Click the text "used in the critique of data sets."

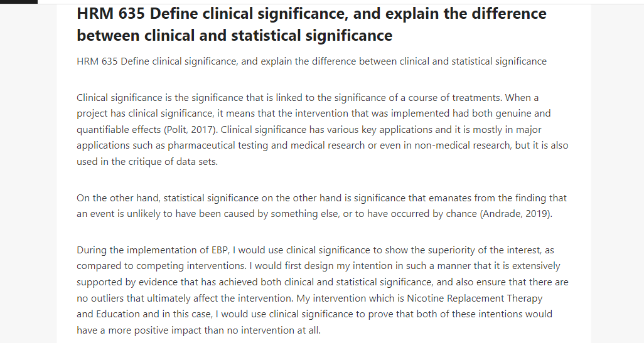[147, 162]
